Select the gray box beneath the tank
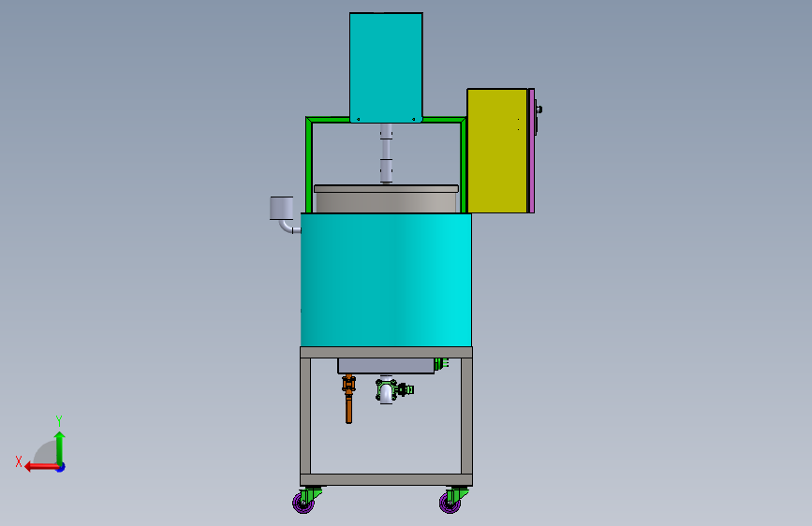Viewport: 812px width, 526px height. 386,366
